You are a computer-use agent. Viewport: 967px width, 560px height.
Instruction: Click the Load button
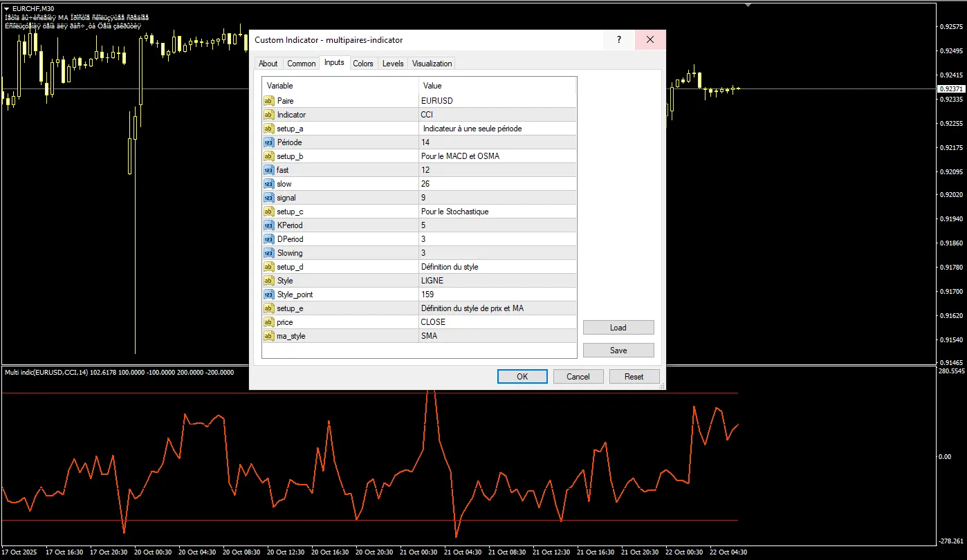(618, 328)
